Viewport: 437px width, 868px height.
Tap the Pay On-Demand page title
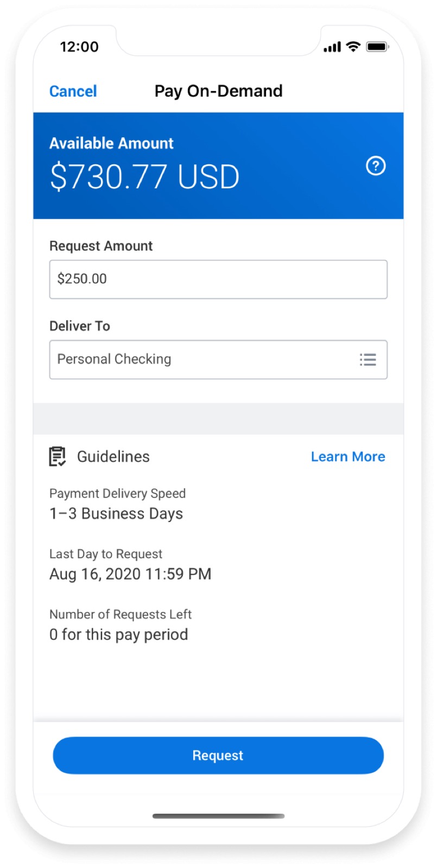tap(218, 91)
